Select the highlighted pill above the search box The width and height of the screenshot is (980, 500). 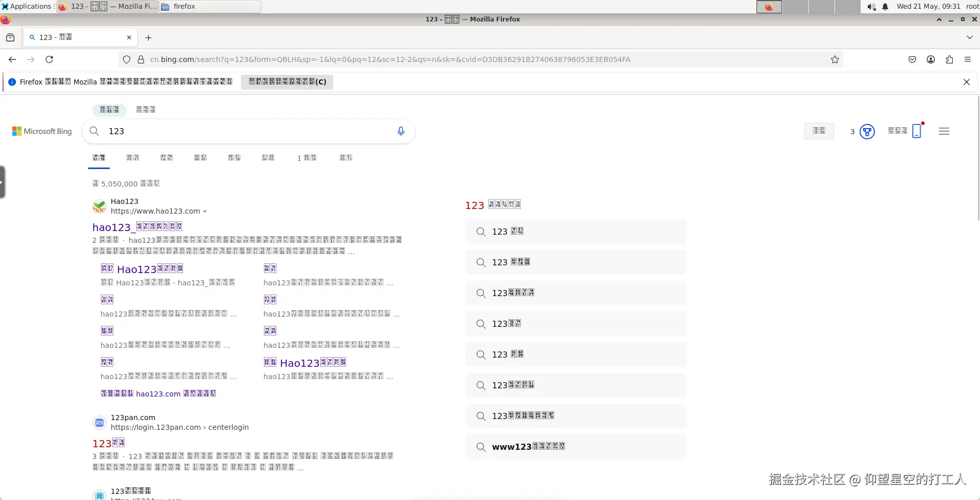click(109, 110)
